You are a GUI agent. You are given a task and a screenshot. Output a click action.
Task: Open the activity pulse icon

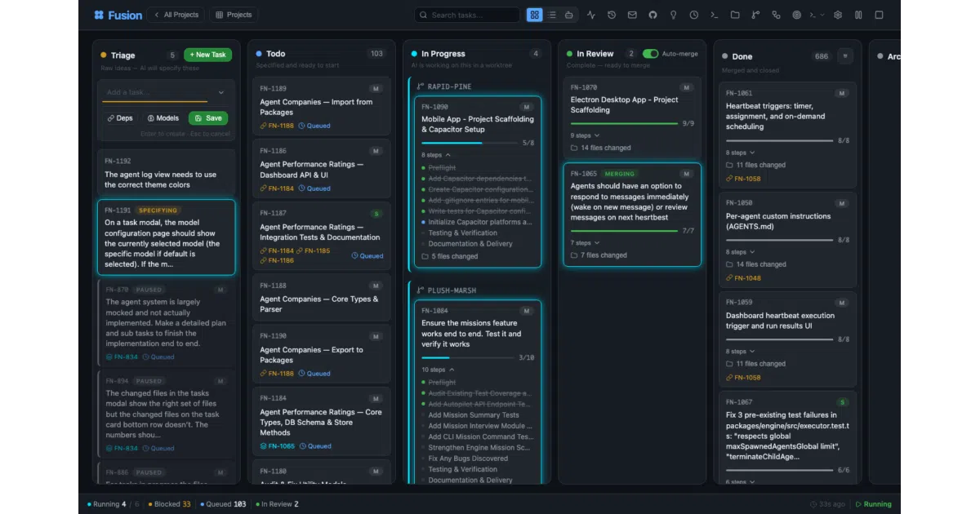tap(591, 15)
